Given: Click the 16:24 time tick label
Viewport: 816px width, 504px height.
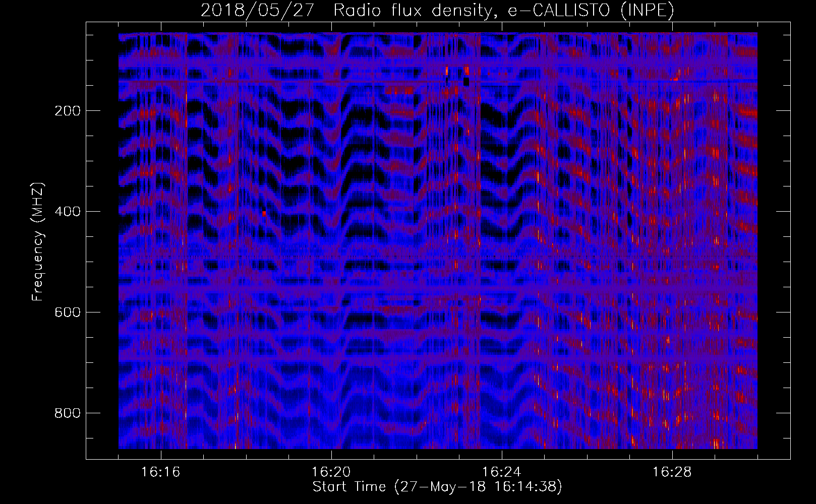Looking at the screenshot, I should pyautogui.click(x=502, y=472).
